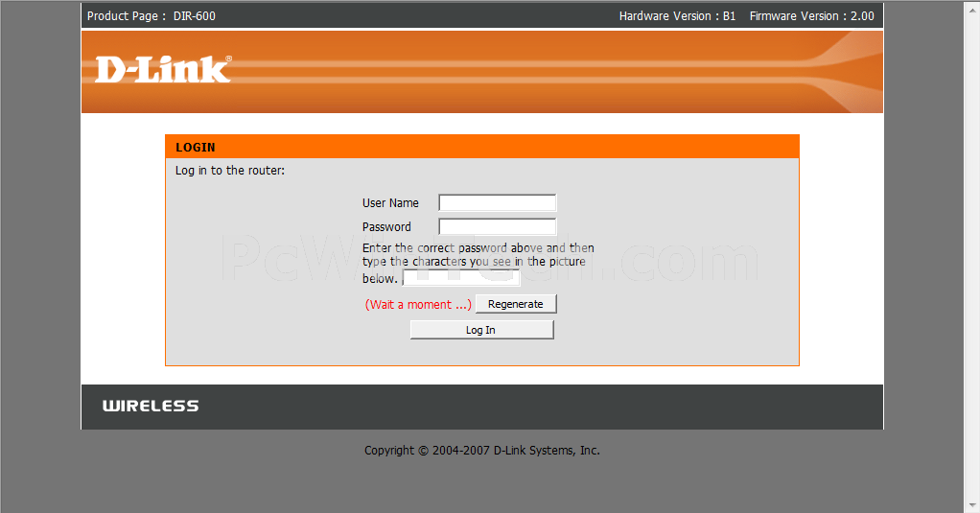Click the "Firmware Version : 2.00" text

812,16
